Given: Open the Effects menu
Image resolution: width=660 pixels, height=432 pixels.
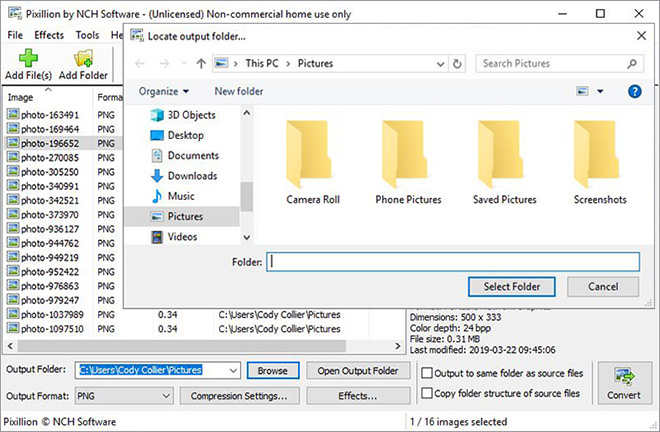Looking at the screenshot, I should point(49,35).
